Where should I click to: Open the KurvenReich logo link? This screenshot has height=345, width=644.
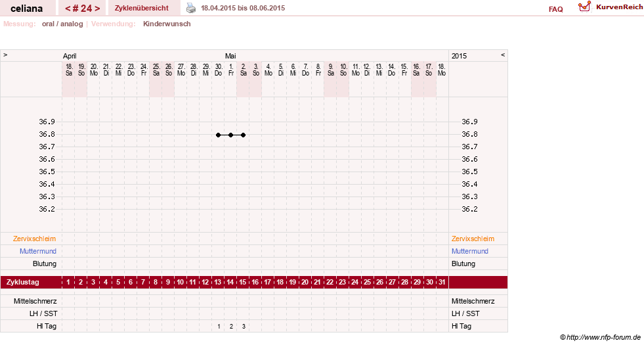tap(611, 7)
